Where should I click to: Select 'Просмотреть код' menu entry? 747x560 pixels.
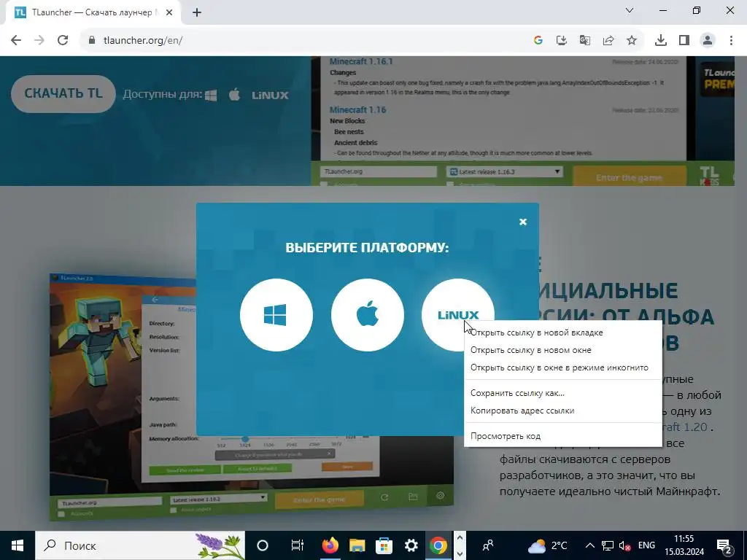point(563,436)
